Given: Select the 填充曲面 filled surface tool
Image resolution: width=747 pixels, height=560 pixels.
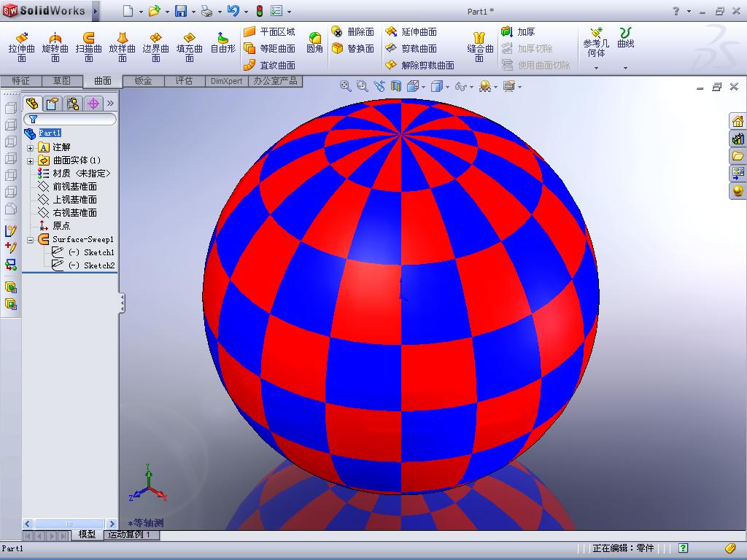Looking at the screenshot, I should [x=190, y=47].
